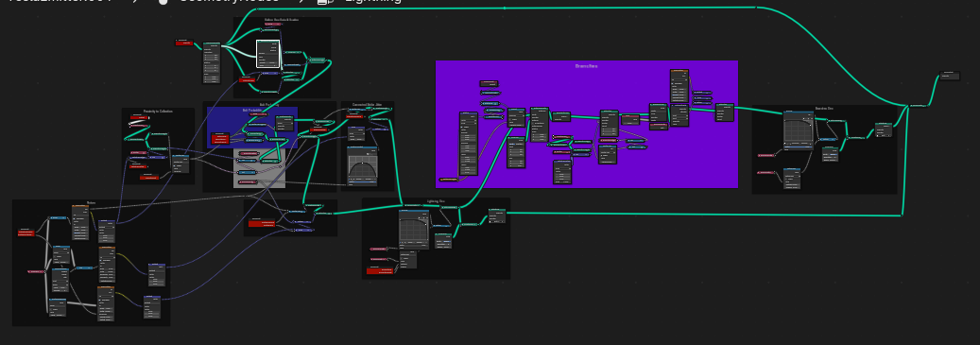Select the white-outlined highlighted node
Viewport: 980px width, 345px height.
pyautogui.click(x=267, y=54)
